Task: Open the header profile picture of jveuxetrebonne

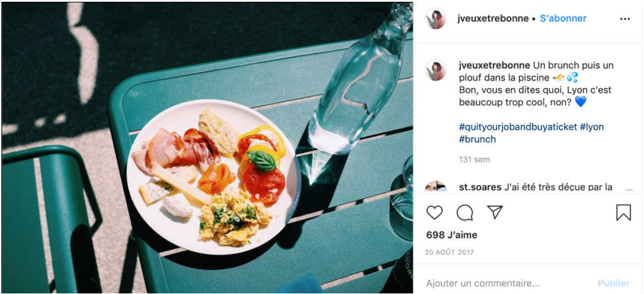Action: coord(435,18)
